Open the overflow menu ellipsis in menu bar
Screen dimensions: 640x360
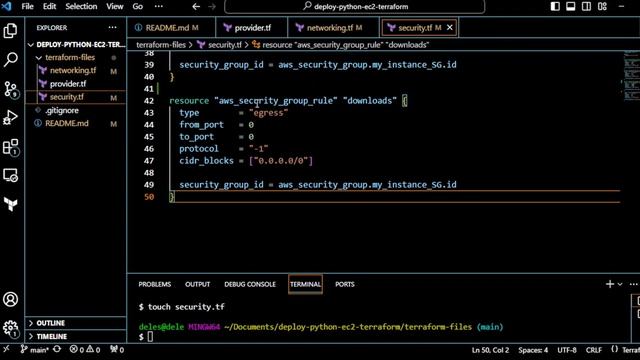coord(159,7)
